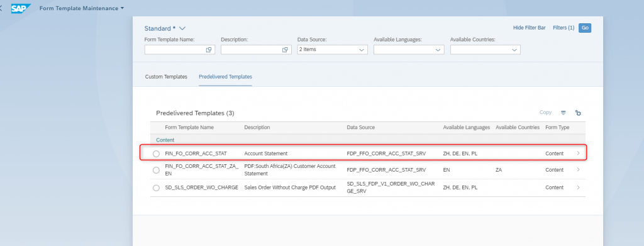
Task: Open value help icon in Description field
Action: 285,50
